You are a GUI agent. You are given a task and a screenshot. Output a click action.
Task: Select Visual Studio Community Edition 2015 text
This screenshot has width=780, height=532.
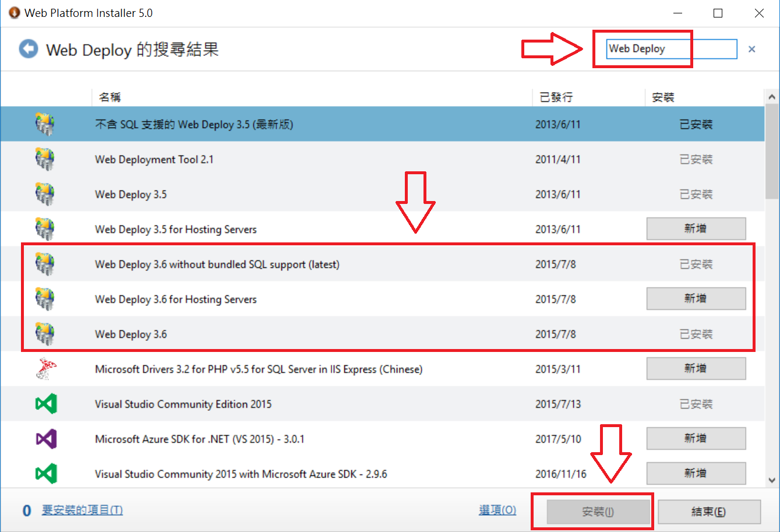coord(183,404)
